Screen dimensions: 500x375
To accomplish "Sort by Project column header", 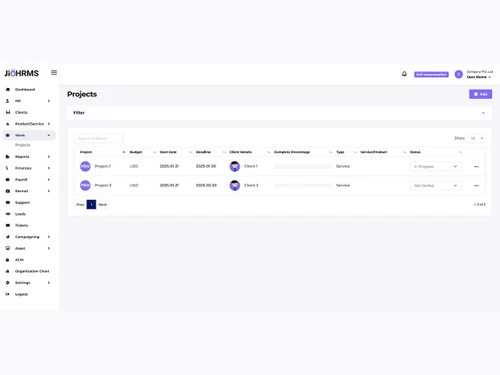I will tap(86, 152).
